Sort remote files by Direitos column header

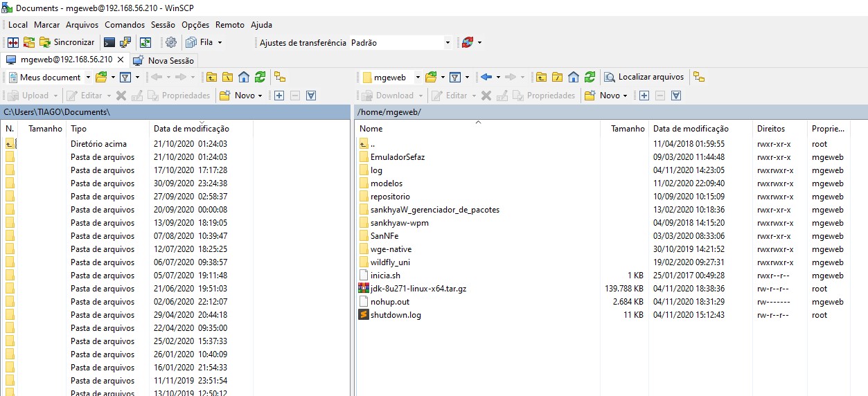(780, 128)
